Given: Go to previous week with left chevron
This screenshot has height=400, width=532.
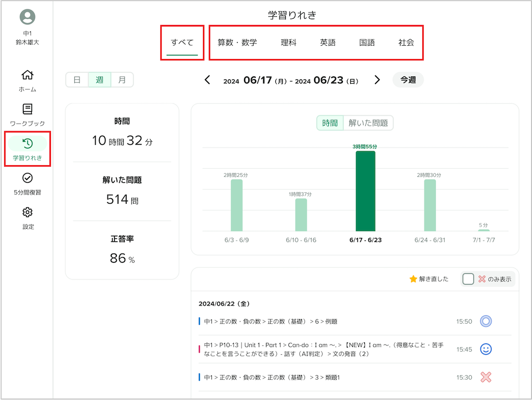Looking at the screenshot, I should (x=207, y=79).
